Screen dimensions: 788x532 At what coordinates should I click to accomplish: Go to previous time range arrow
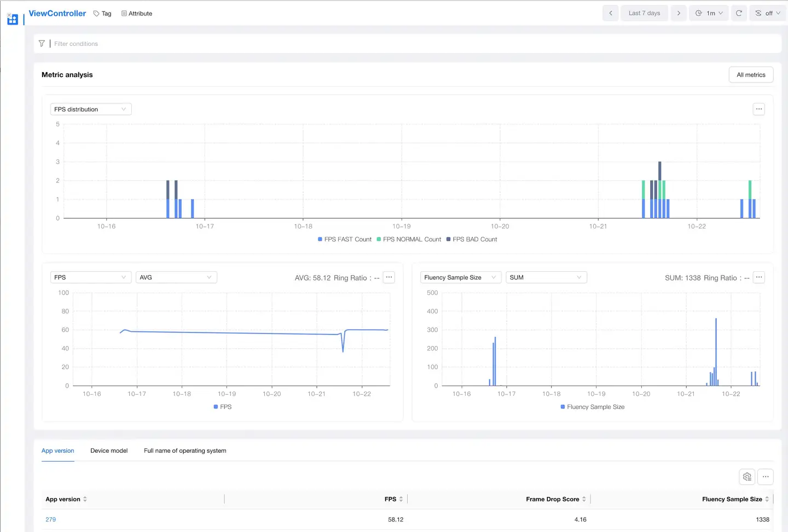[x=611, y=13]
